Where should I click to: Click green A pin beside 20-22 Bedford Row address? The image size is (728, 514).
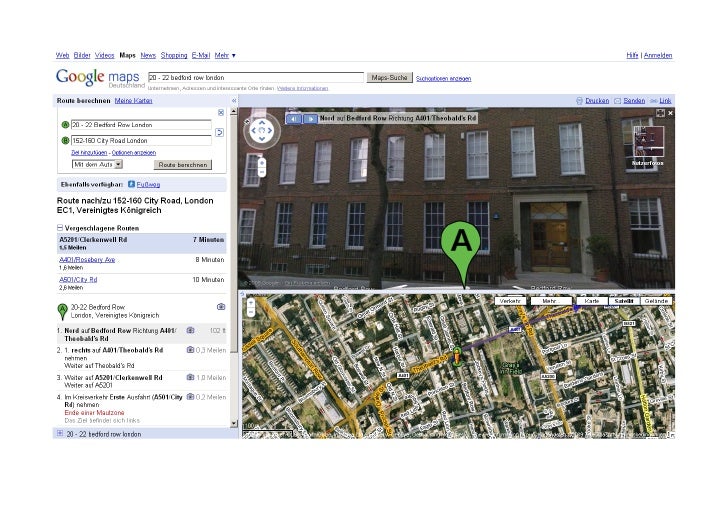(x=62, y=312)
